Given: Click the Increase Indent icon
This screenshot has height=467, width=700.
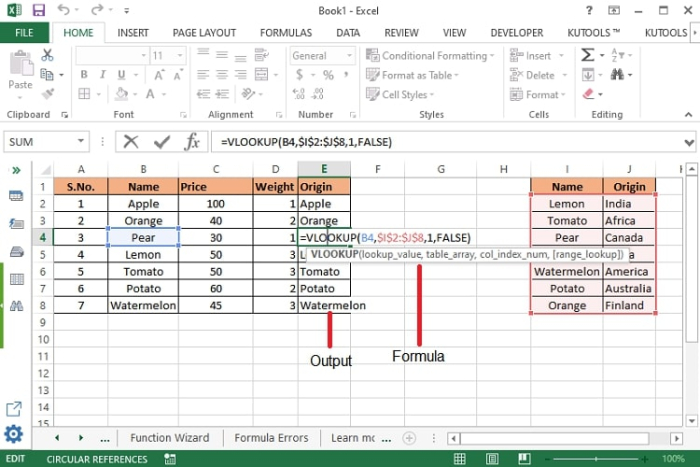Looking at the screenshot, I should click(x=222, y=94).
